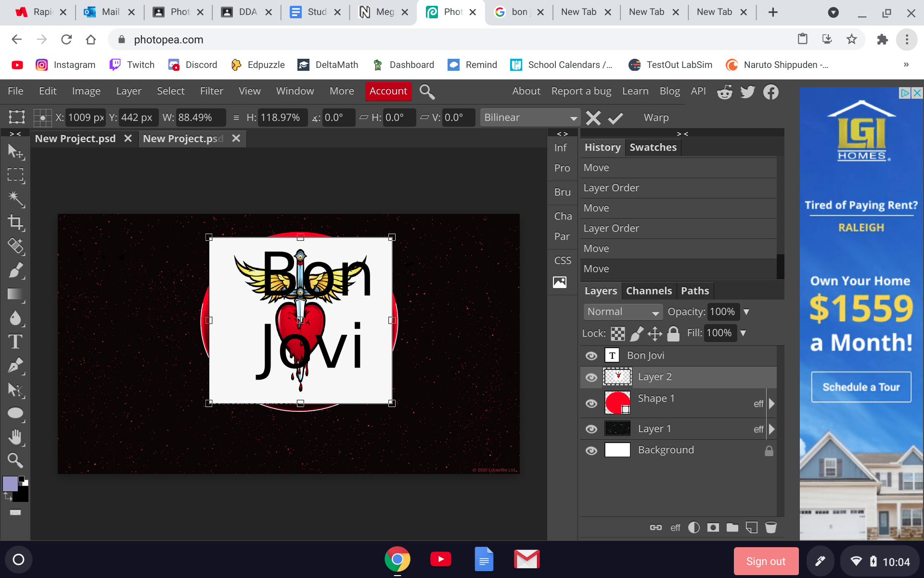Viewport: 924px width, 578px height.
Task: Expand the bookmarks overflow chevron
Action: 906,65
